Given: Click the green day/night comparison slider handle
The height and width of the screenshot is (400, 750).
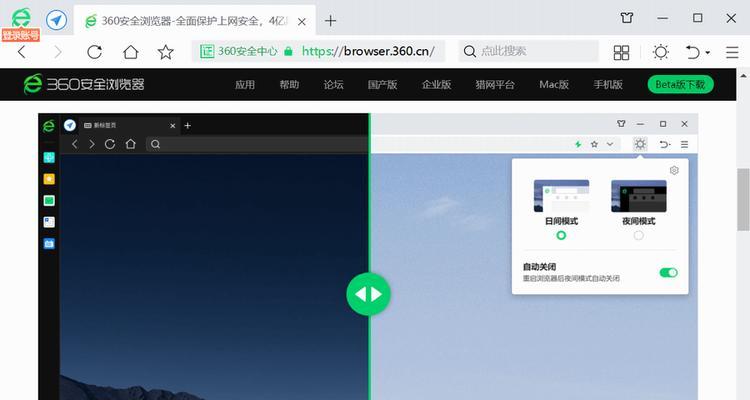Looking at the screenshot, I should [368, 294].
